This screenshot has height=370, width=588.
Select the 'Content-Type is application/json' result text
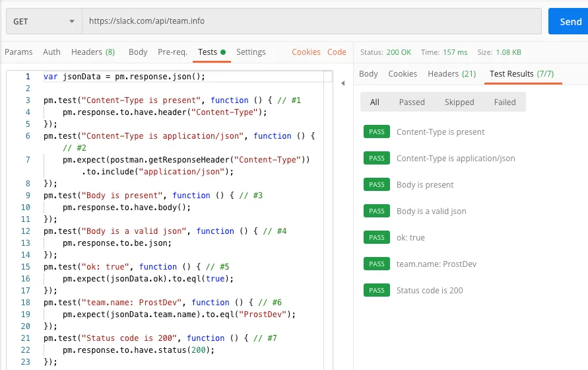(455, 159)
